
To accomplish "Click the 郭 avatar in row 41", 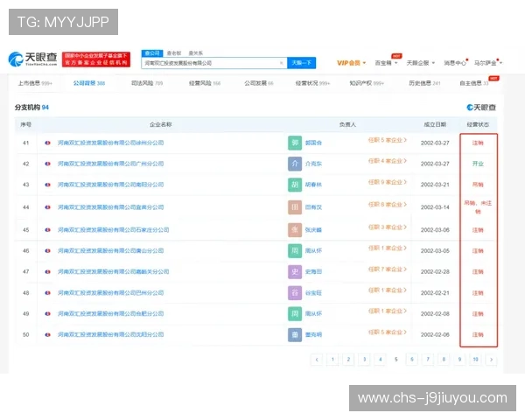I will (295, 143).
